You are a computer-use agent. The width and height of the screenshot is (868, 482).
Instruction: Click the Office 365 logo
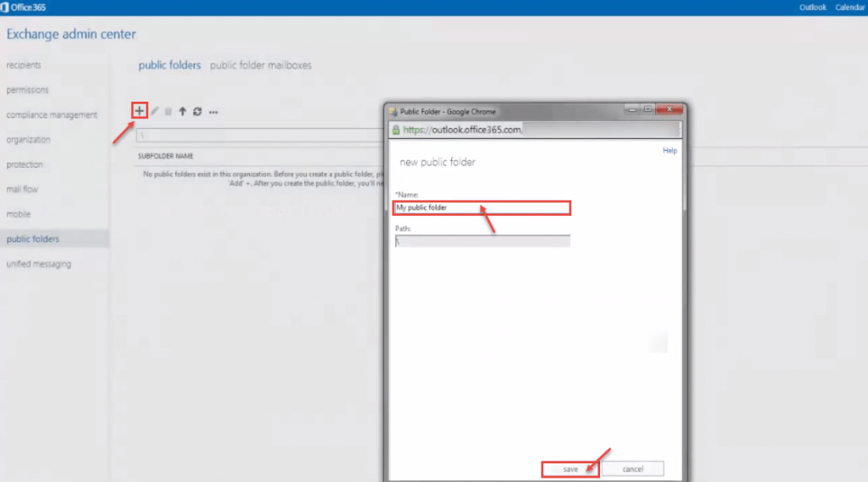[x=23, y=7]
